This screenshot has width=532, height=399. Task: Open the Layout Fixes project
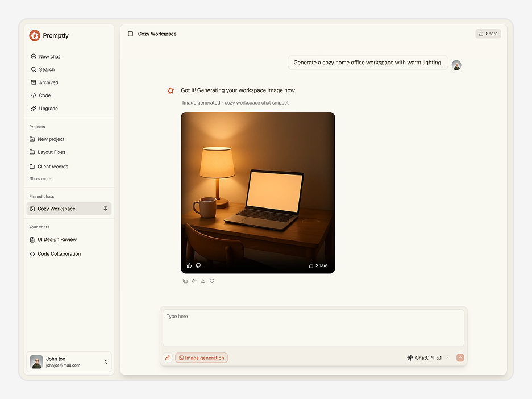(47, 152)
